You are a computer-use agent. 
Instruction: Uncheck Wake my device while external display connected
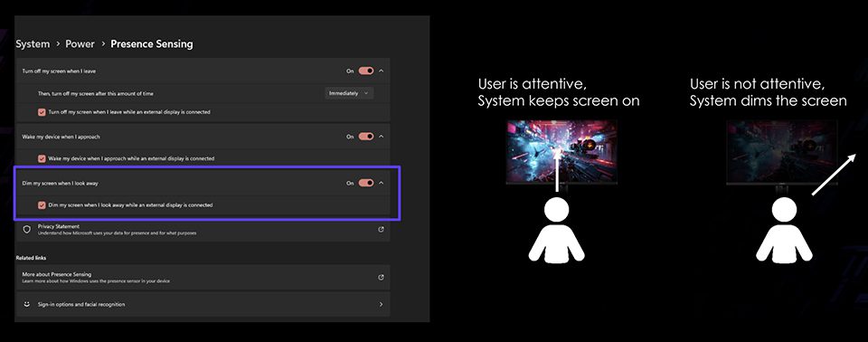point(42,158)
